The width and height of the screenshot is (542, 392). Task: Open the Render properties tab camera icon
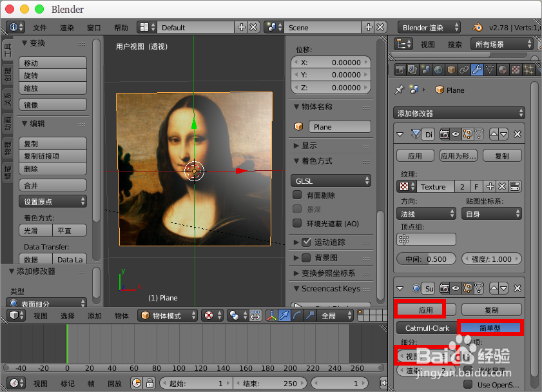click(x=400, y=70)
